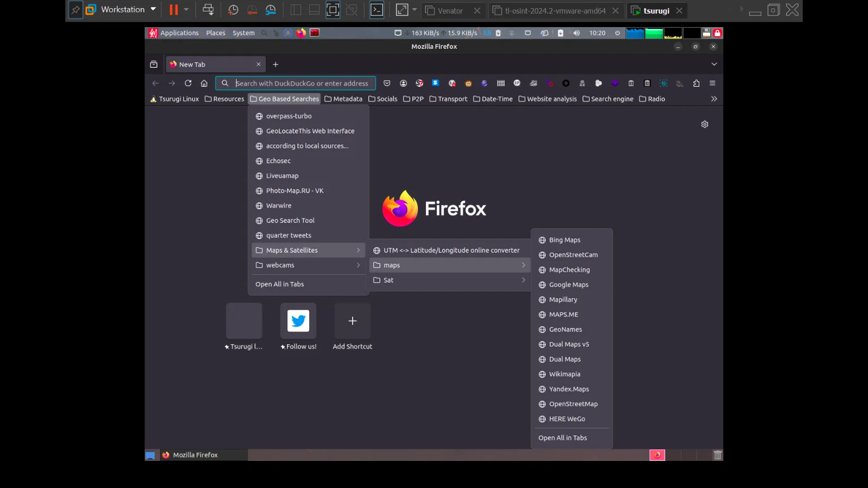Click trash icon in bottom panel

[717, 455]
